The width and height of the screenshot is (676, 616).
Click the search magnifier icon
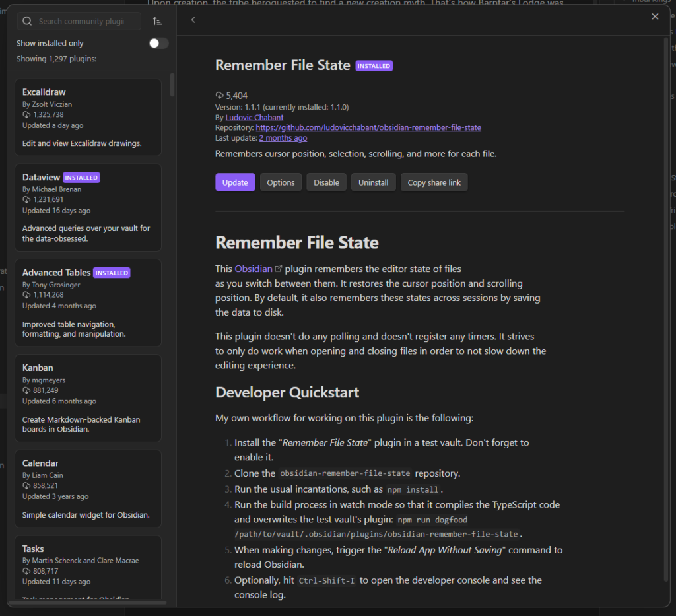pyautogui.click(x=27, y=21)
